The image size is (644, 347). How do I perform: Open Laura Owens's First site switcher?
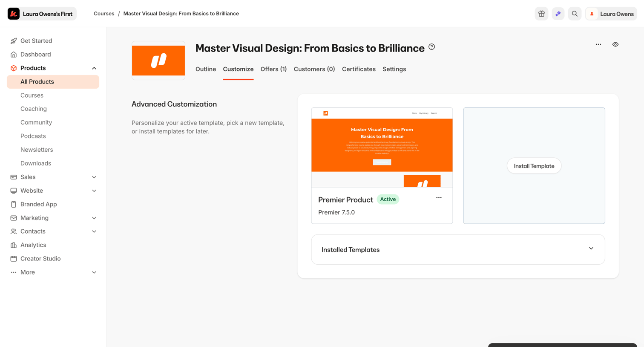42,14
